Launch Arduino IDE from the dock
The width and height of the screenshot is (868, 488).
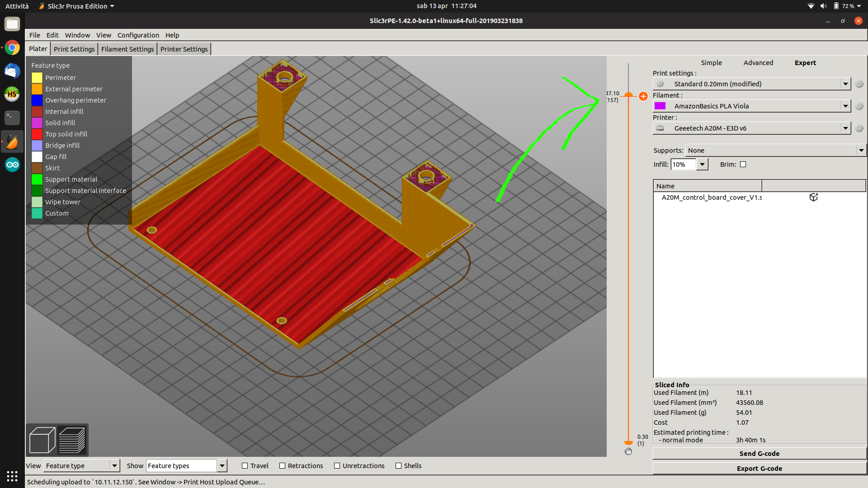tap(12, 165)
